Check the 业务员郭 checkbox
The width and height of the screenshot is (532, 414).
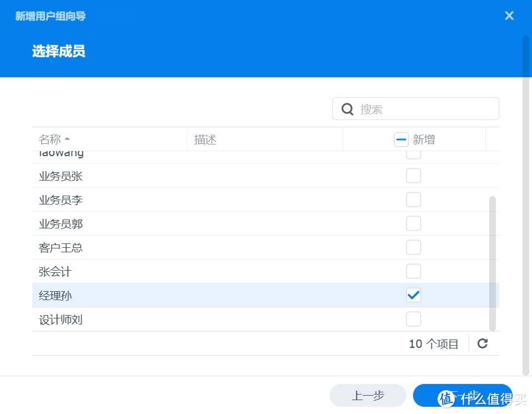tap(414, 223)
